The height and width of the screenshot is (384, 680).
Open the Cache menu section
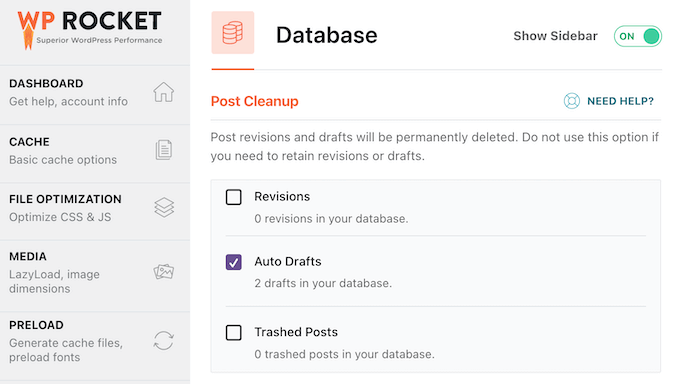(x=95, y=154)
